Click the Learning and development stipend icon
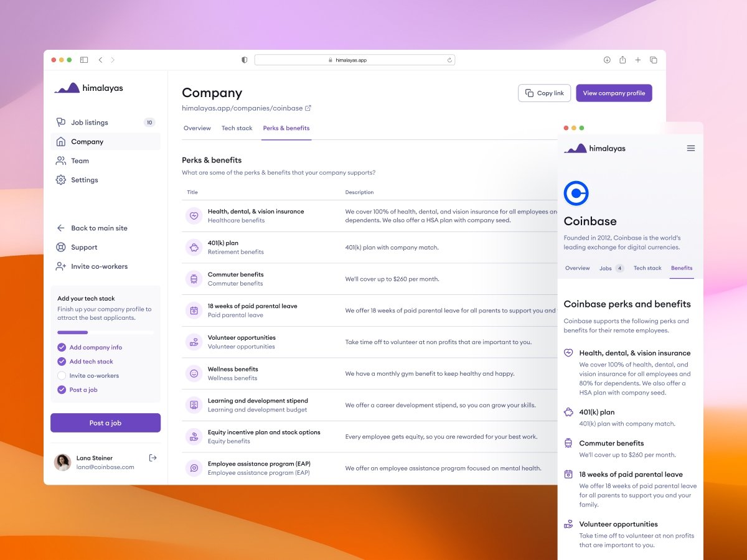The image size is (747, 560). click(x=194, y=405)
